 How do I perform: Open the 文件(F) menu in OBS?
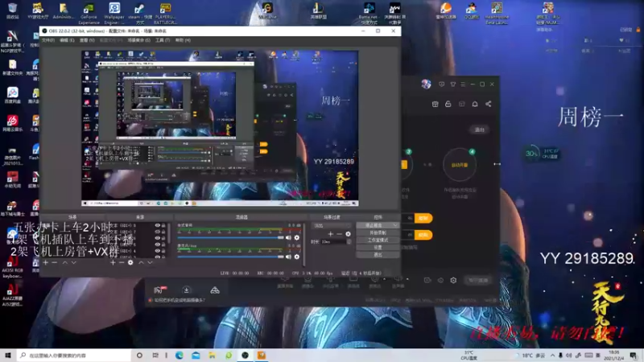[x=48, y=40]
